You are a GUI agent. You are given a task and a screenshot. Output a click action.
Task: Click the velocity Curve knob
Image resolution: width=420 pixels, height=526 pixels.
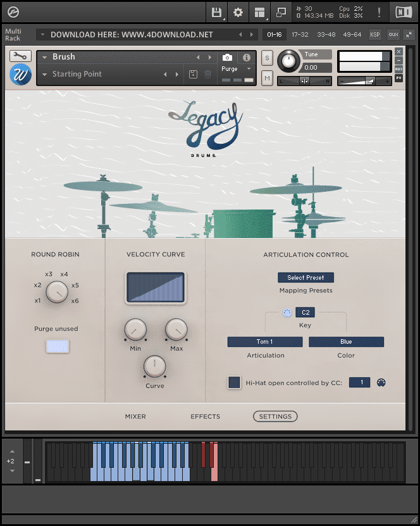coord(154,366)
